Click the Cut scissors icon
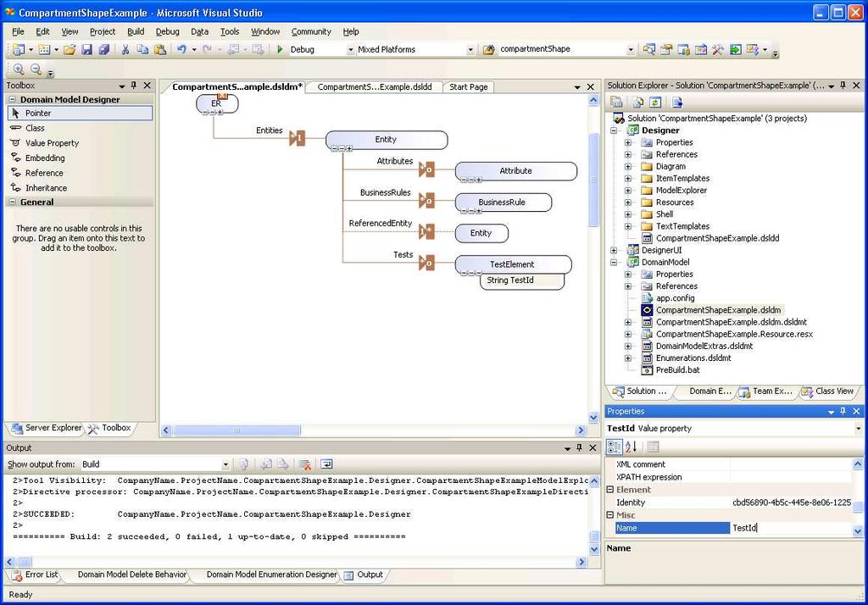This screenshot has width=868, height=605. coord(125,50)
